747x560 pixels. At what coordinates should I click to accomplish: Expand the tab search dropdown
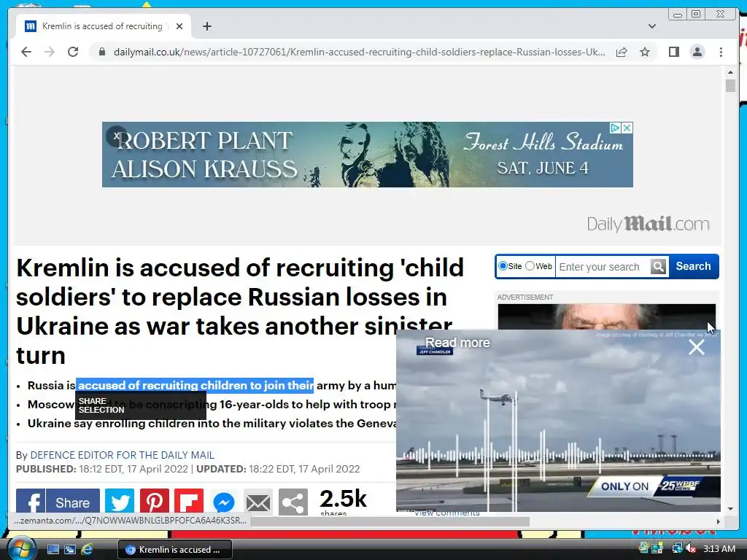point(651,26)
